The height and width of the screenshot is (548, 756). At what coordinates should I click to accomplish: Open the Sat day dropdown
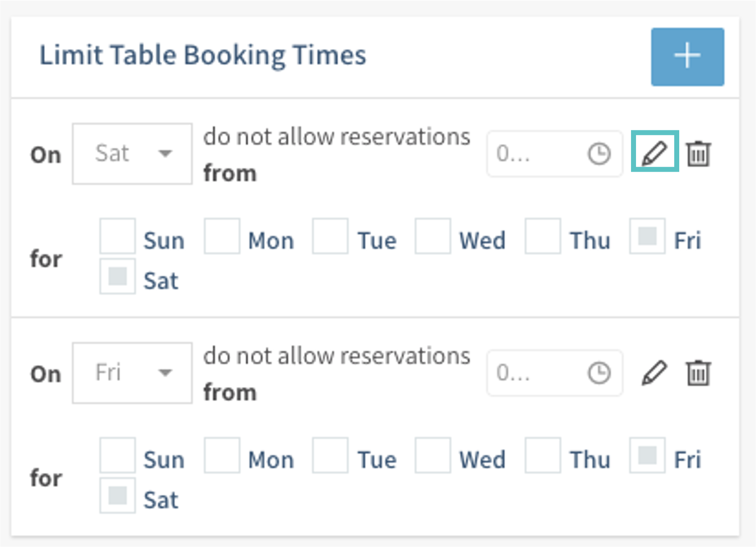click(x=132, y=154)
